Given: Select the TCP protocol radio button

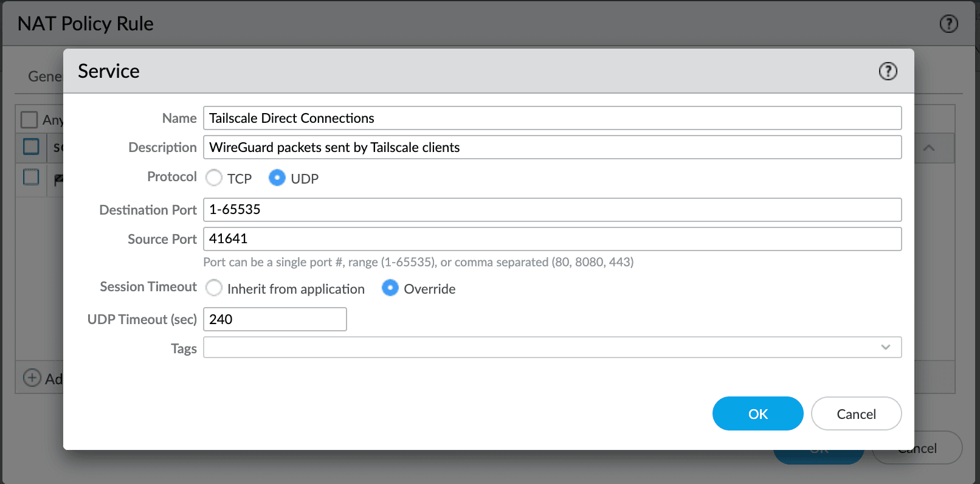Looking at the screenshot, I should (x=214, y=178).
